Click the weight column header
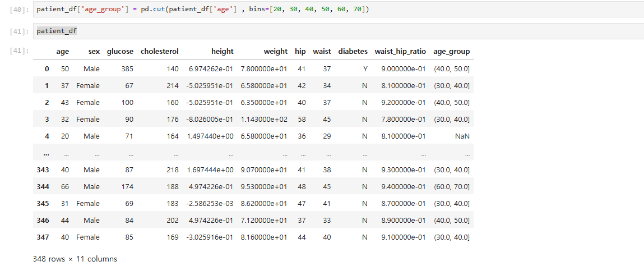This screenshot has height=275, width=644. click(x=276, y=52)
